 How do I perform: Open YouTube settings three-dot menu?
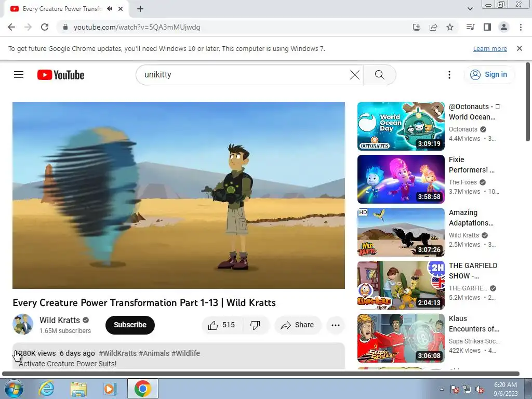tap(449, 75)
